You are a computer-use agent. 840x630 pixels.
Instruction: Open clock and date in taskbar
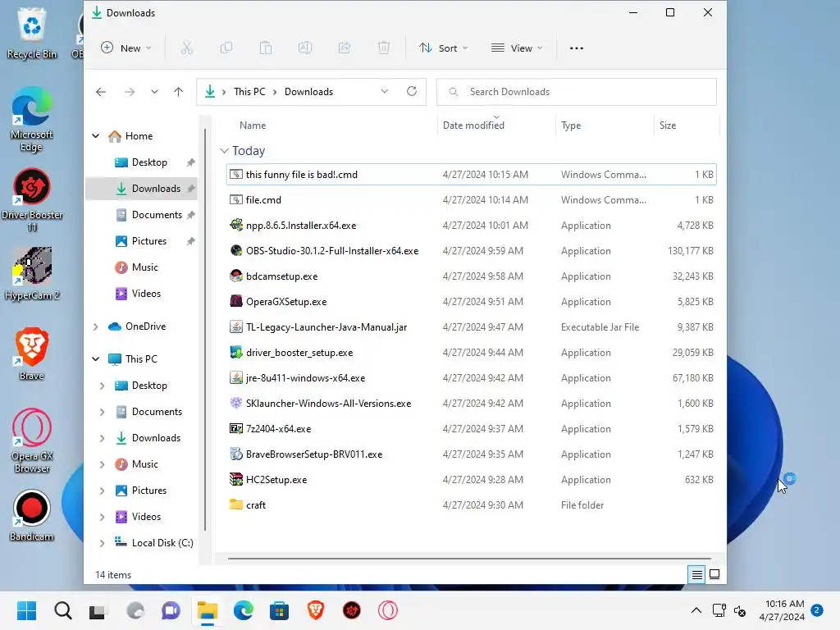pos(782,610)
